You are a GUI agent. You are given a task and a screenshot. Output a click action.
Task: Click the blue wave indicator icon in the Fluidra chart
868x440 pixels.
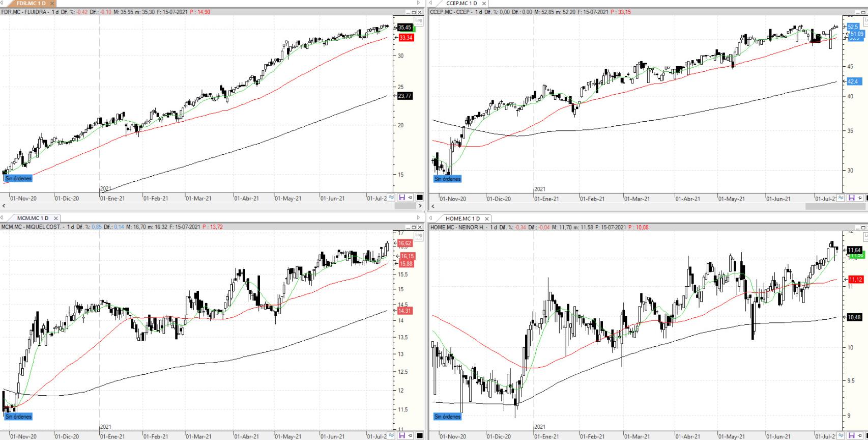click(x=391, y=198)
